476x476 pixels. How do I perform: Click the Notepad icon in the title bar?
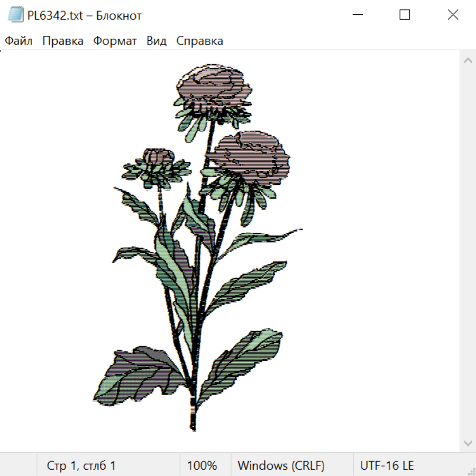(x=15, y=15)
